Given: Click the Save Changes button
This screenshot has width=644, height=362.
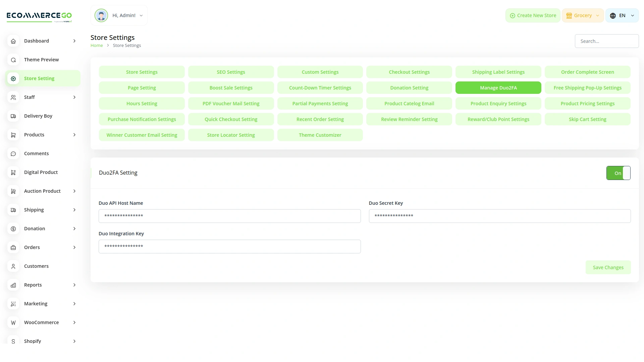Looking at the screenshot, I should tap(608, 267).
